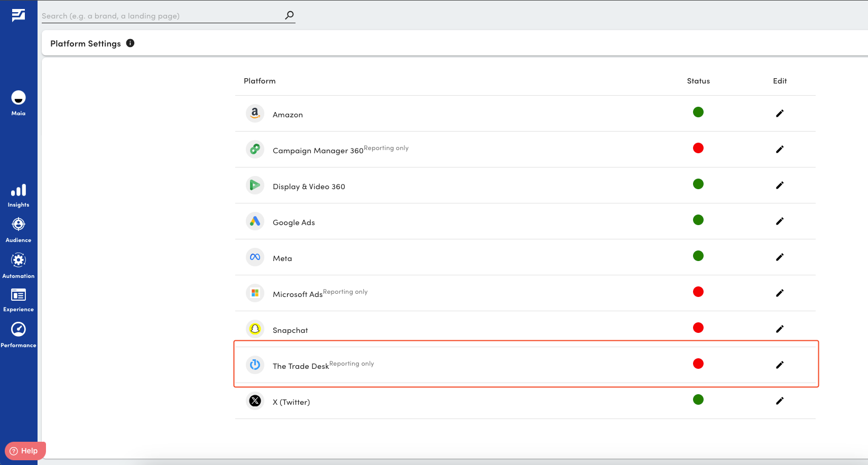Click the X (Twitter) logo
Viewport: 868px width, 465px height.
coord(255,401)
